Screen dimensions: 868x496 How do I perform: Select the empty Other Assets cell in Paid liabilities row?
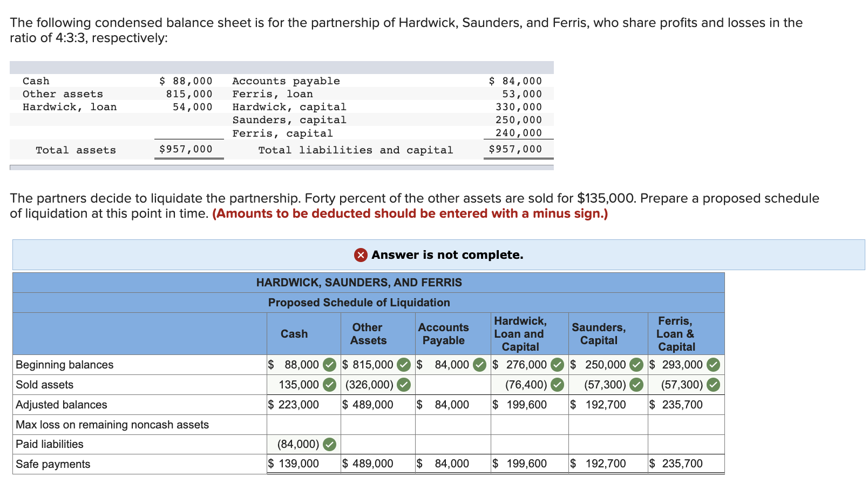click(377, 444)
